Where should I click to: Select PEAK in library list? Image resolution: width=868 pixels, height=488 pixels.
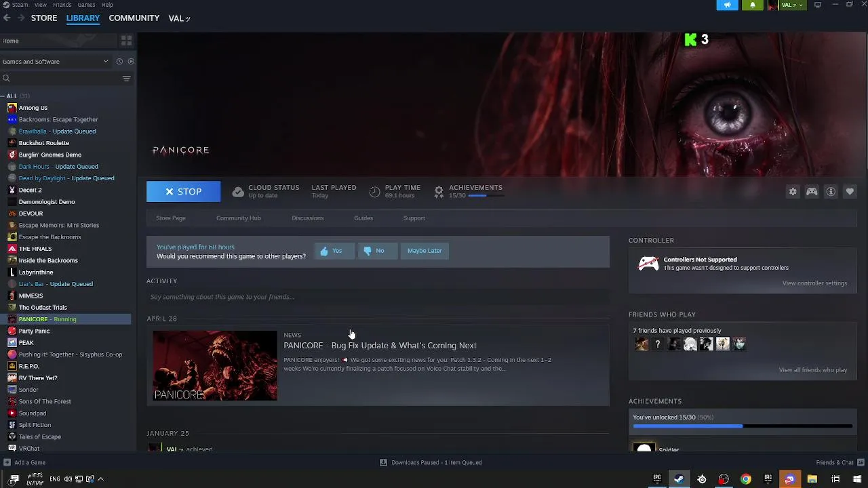[26, 343]
